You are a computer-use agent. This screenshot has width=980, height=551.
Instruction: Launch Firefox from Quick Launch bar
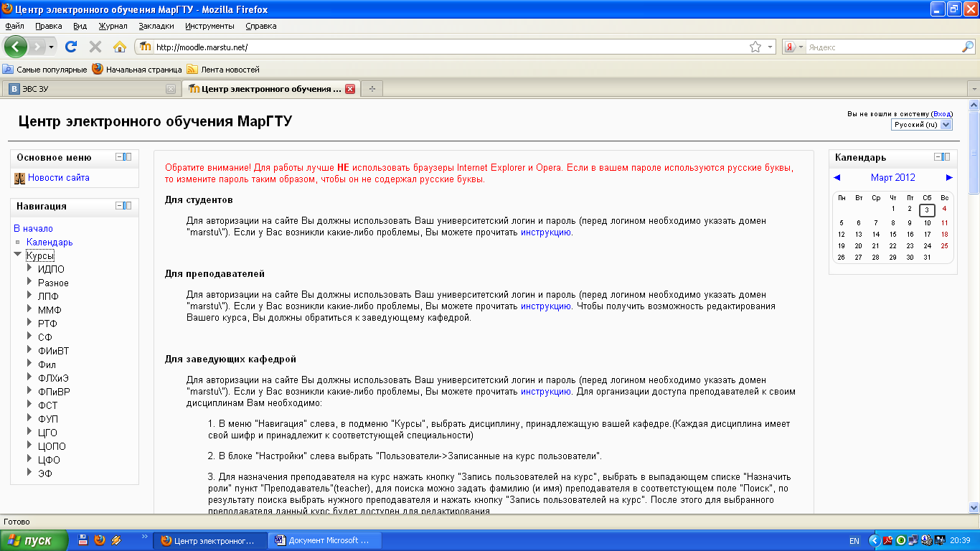pos(100,540)
